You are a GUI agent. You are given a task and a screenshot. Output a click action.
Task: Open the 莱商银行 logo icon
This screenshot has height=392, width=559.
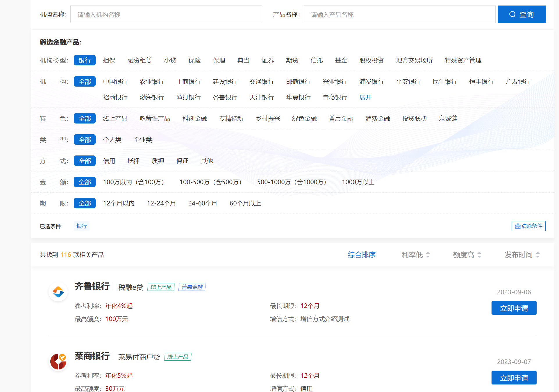[58, 361]
